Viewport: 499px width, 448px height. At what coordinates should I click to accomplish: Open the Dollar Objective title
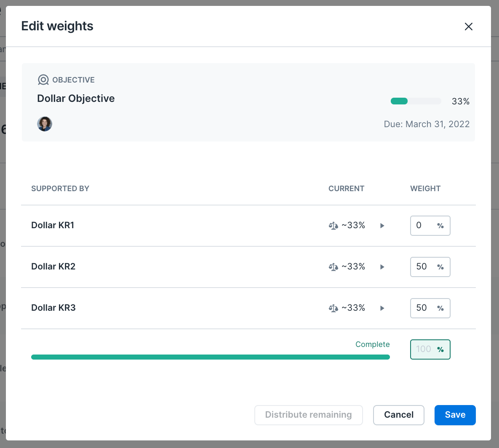pyautogui.click(x=76, y=99)
